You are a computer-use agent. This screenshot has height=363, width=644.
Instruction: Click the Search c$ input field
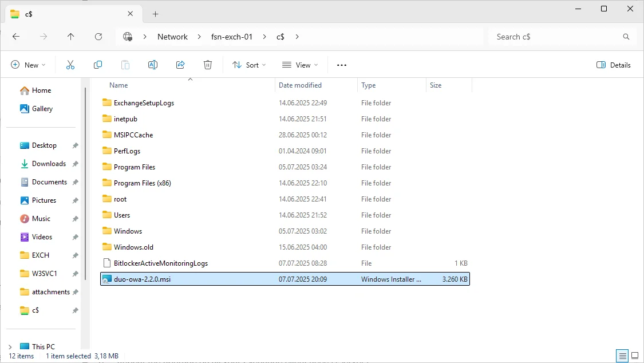559,37
